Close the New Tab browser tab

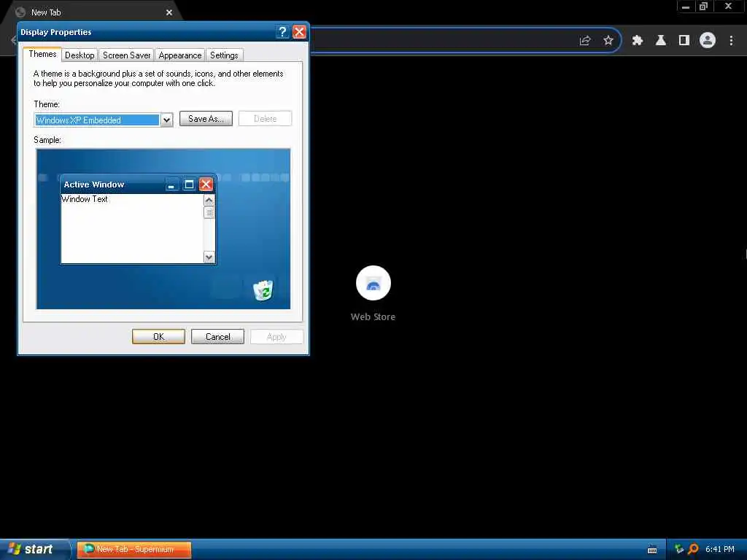click(x=169, y=12)
